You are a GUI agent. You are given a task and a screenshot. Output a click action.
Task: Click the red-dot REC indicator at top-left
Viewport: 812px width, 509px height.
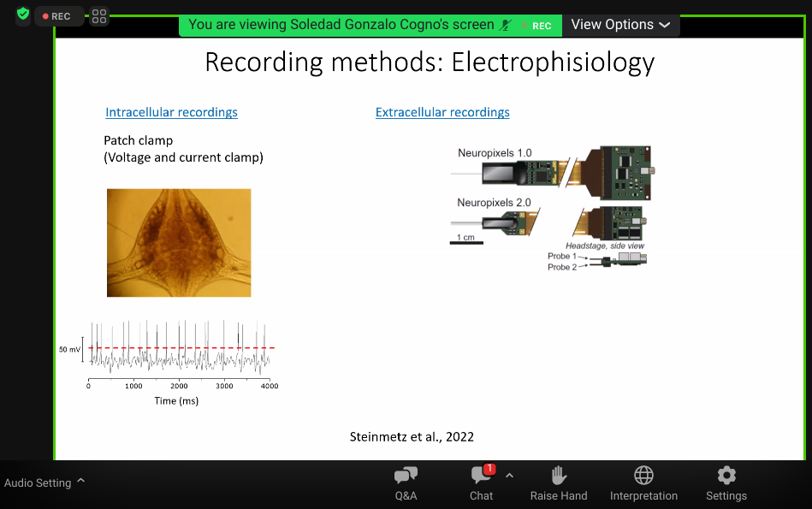[x=57, y=16]
